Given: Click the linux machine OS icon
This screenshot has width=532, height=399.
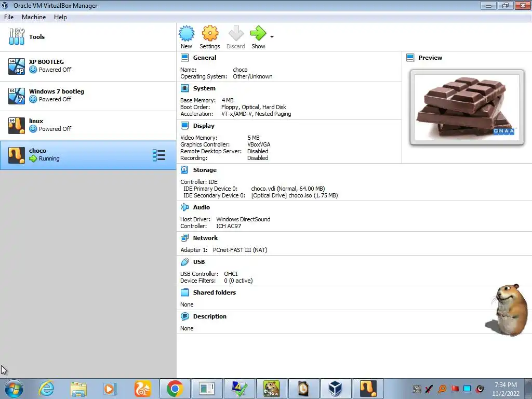Looking at the screenshot, I should point(17,126).
